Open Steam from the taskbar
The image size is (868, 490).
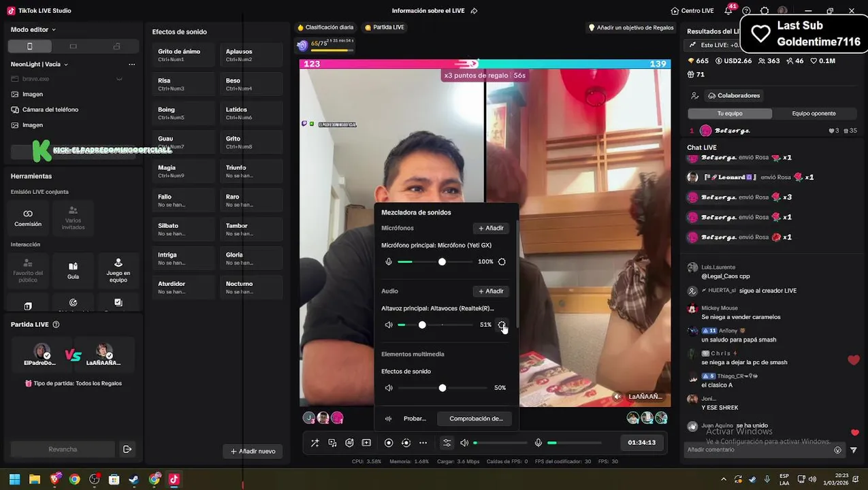coord(134,479)
